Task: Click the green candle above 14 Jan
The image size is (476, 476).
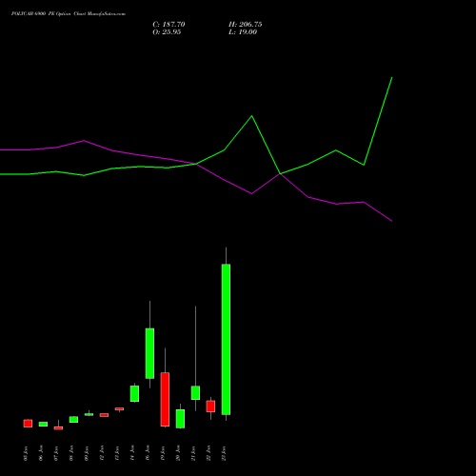Action: click(x=134, y=393)
